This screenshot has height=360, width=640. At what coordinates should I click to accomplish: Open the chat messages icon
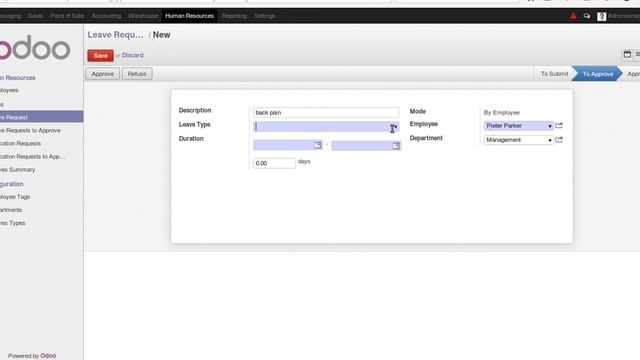click(587, 16)
